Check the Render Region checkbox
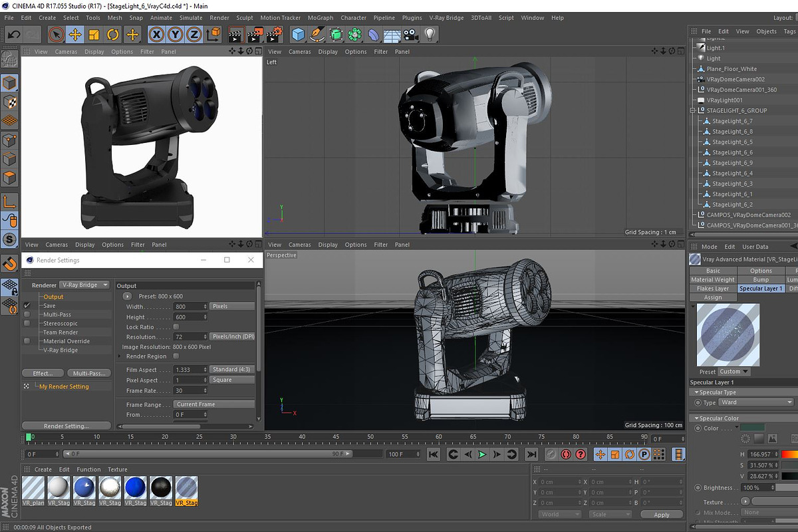The height and width of the screenshot is (532, 798). point(176,356)
